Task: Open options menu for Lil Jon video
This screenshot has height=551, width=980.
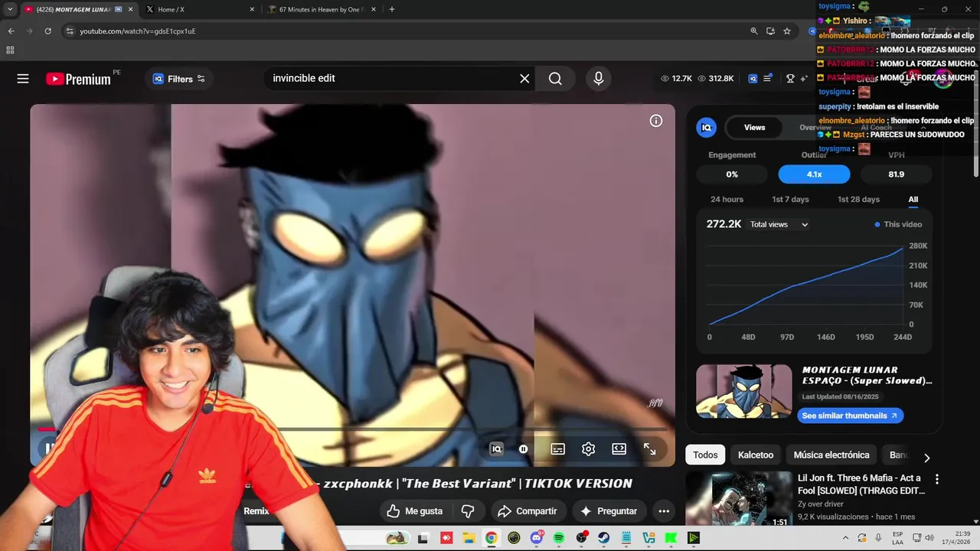Action: (936, 479)
